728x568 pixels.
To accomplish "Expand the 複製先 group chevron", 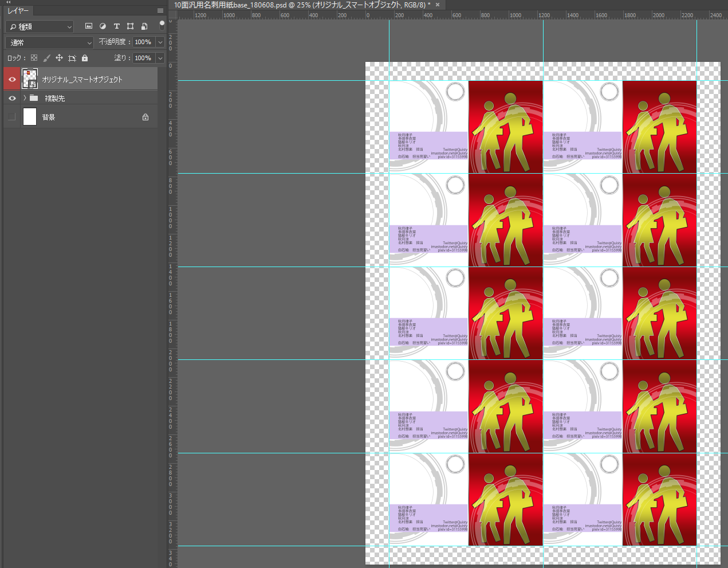I will (x=25, y=98).
